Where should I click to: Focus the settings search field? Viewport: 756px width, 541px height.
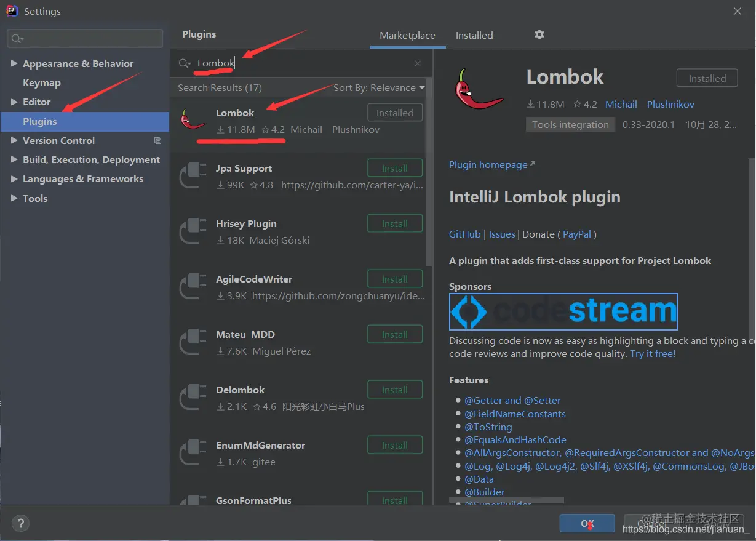[x=85, y=38]
